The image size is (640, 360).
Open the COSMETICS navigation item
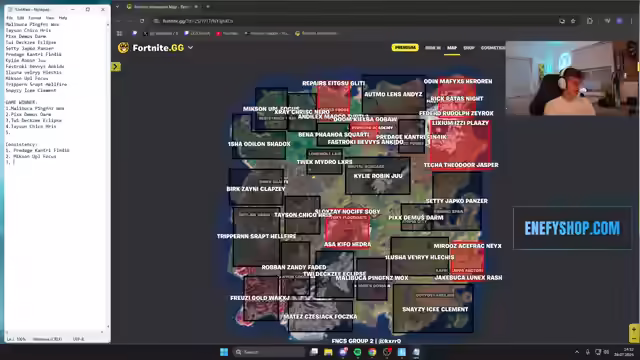coord(493,48)
